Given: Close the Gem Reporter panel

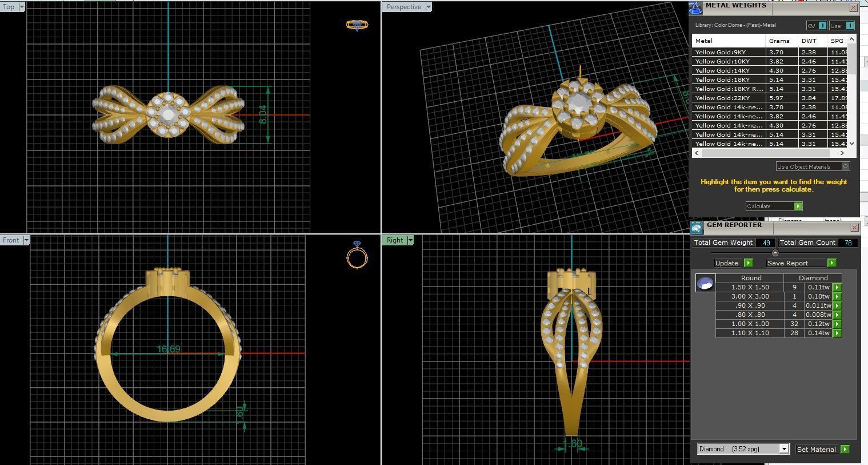Looking at the screenshot, I should (854, 228).
